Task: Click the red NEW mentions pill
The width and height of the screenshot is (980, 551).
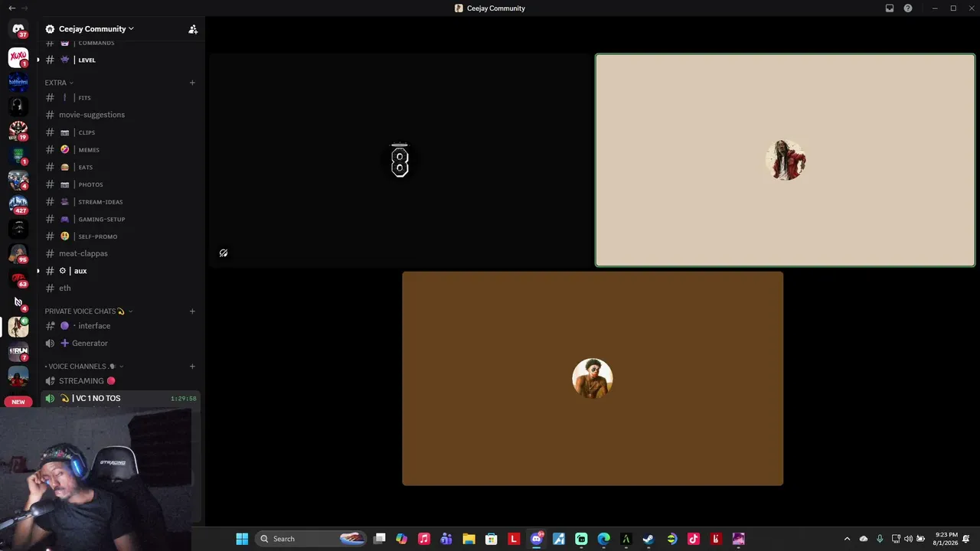Action: click(18, 402)
